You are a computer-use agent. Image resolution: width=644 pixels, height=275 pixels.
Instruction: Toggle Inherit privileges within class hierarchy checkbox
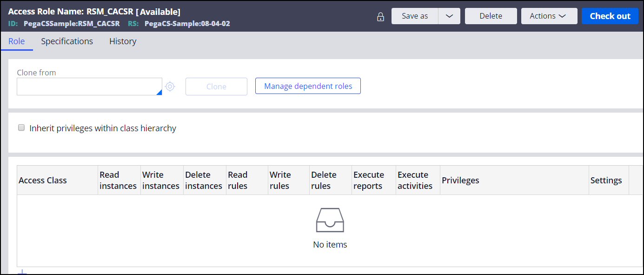[x=21, y=127]
